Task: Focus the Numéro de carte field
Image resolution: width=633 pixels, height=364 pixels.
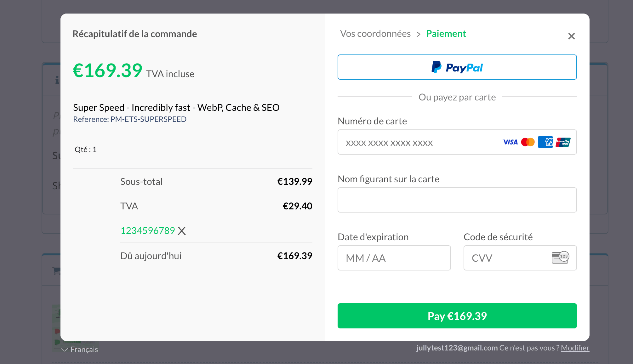Action: click(x=419, y=142)
